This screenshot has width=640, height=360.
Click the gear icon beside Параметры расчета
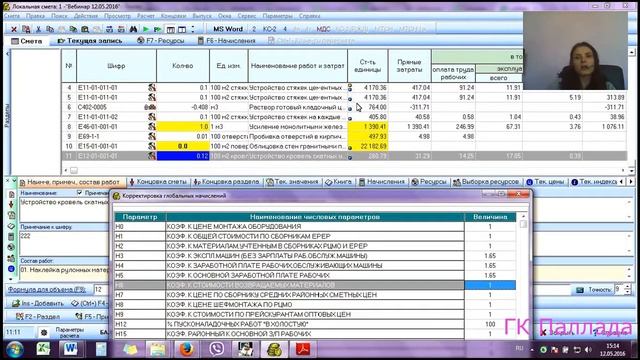click(x=44, y=333)
